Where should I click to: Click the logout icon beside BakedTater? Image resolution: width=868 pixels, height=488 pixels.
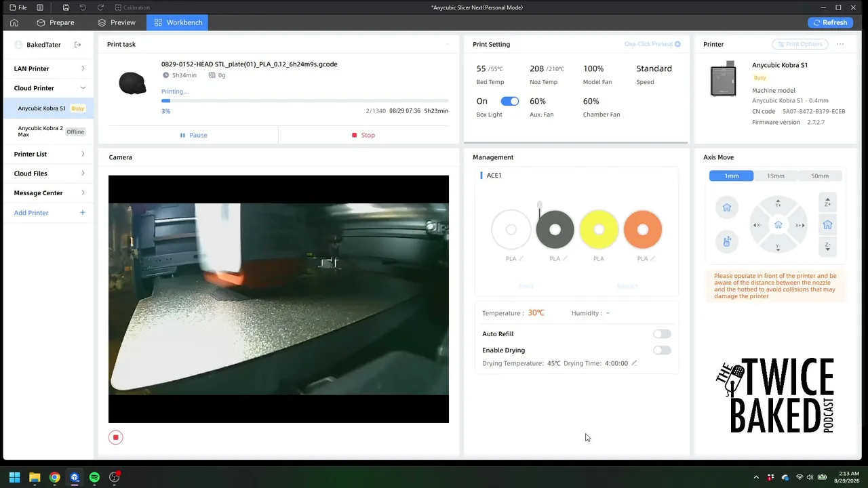[78, 45]
